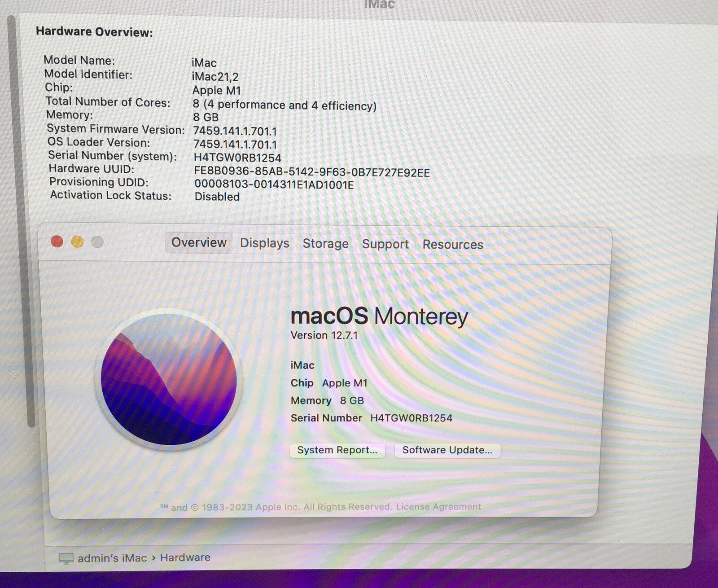Image resolution: width=718 pixels, height=588 pixels.
Task: Click Version 12.7.1 text
Action: [324, 335]
